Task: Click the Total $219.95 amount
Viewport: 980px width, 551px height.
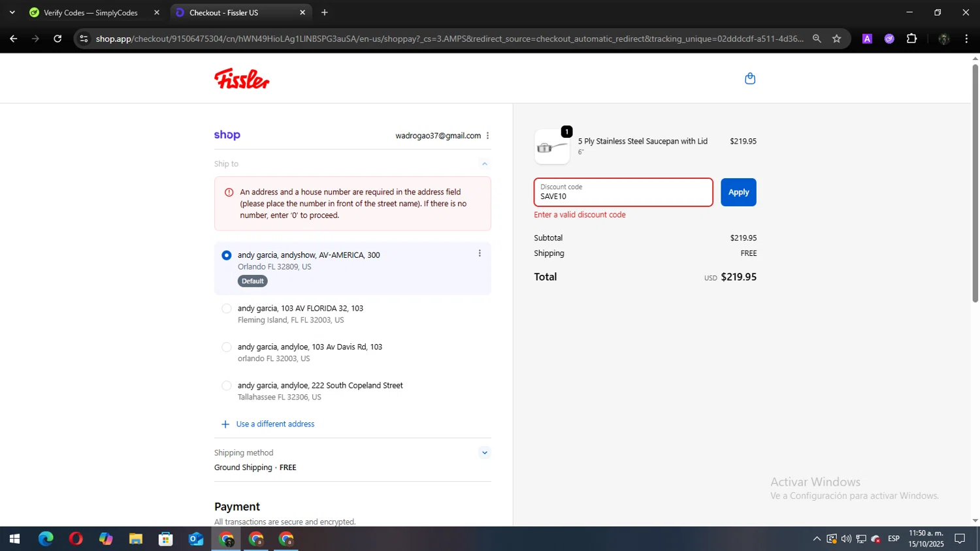Action: [x=738, y=277]
